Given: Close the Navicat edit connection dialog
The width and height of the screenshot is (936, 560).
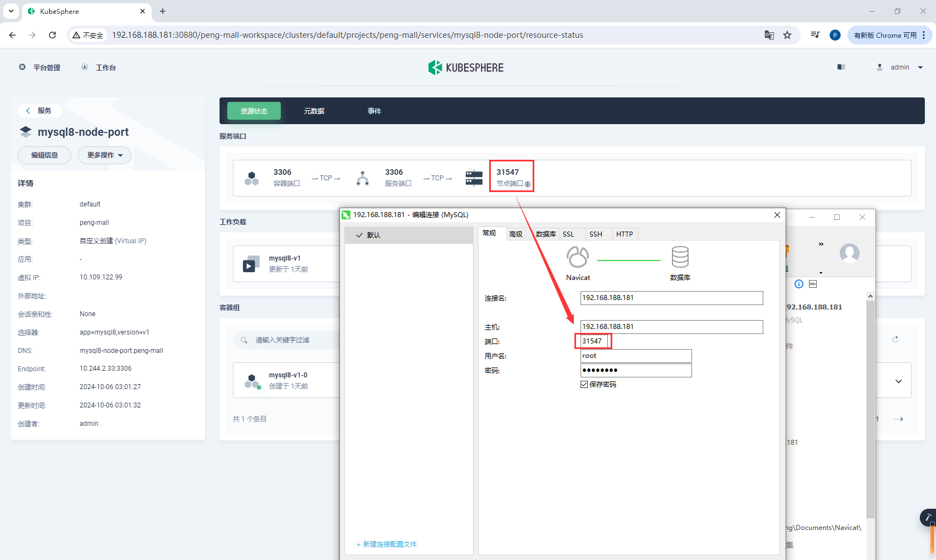Looking at the screenshot, I should pos(777,215).
